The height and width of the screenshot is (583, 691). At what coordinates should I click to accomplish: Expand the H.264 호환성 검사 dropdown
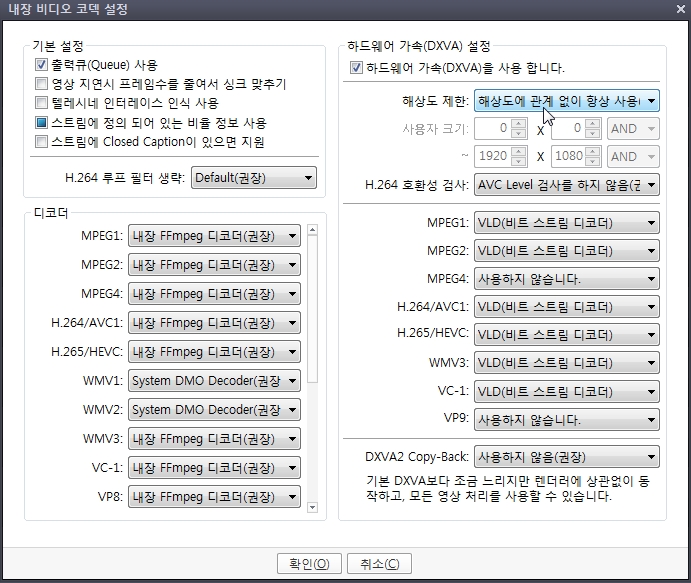[566, 185]
